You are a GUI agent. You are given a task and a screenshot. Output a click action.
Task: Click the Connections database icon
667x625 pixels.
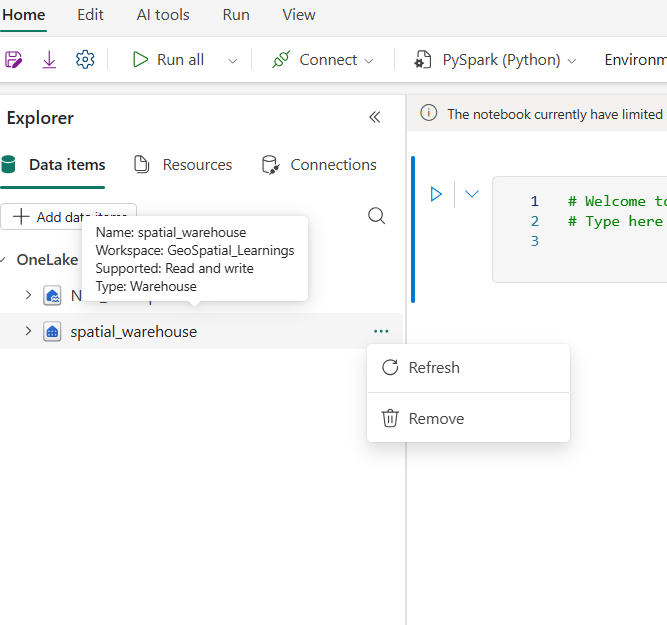tap(271, 165)
